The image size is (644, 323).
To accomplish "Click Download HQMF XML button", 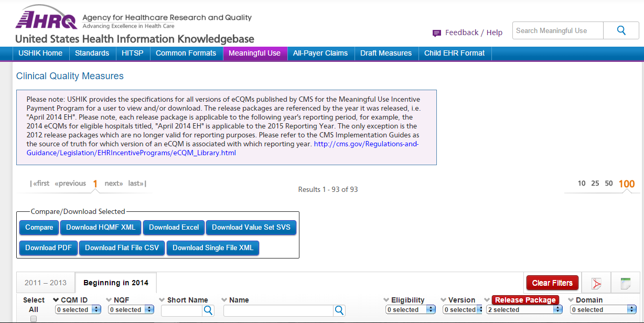I will click(101, 228).
